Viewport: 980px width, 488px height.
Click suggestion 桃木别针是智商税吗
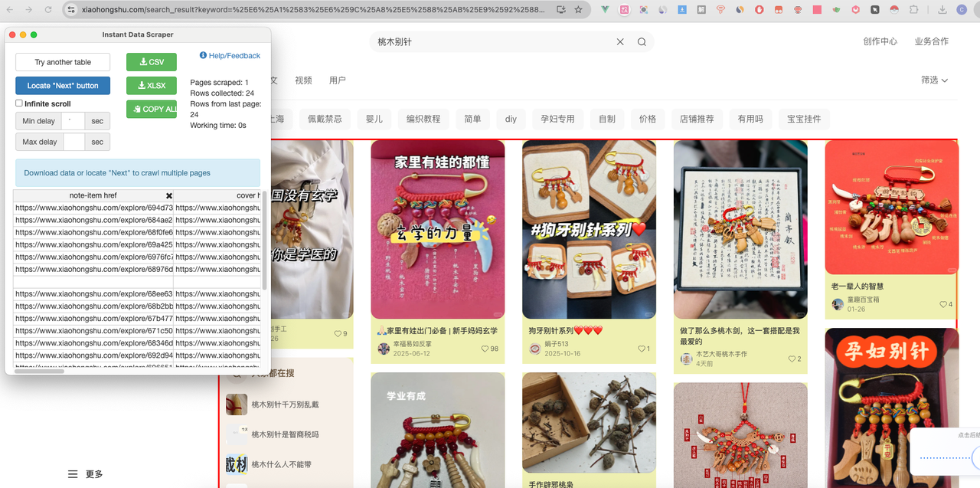pyautogui.click(x=285, y=434)
